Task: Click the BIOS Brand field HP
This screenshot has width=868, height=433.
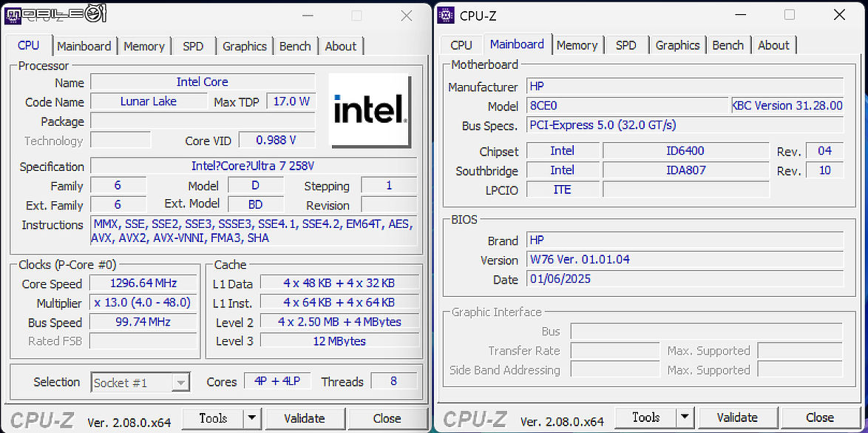Action: [x=685, y=240]
